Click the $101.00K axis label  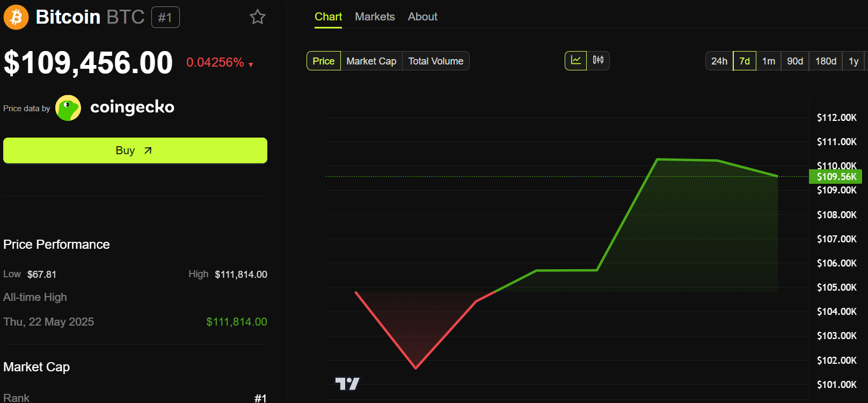[836, 384]
